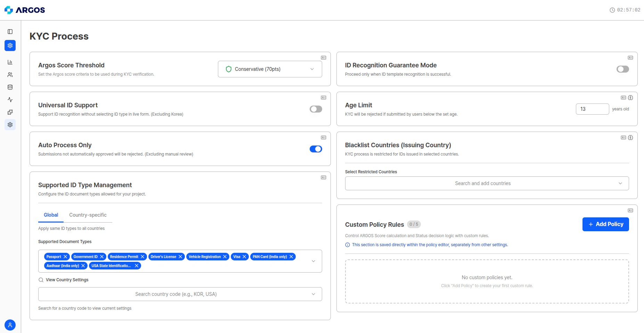Image resolution: width=644 pixels, height=333 pixels.
Task: Open the Database section from the sidebar
Action: coord(10,87)
